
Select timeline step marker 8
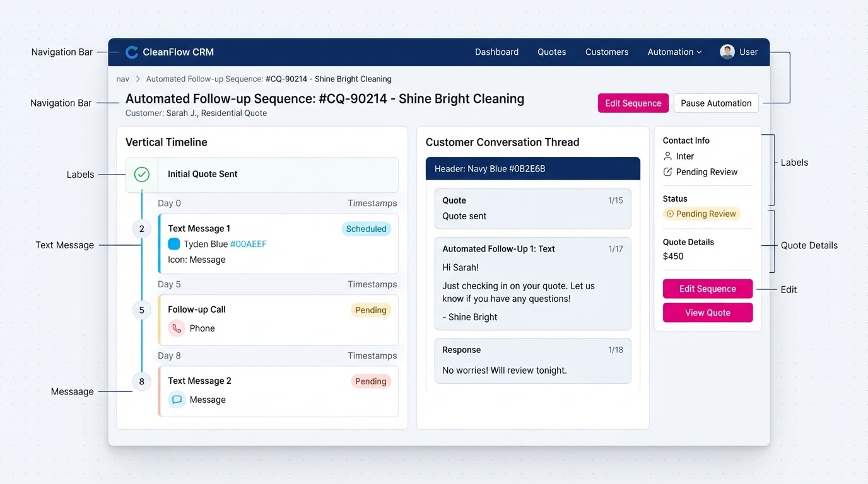pyautogui.click(x=142, y=381)
